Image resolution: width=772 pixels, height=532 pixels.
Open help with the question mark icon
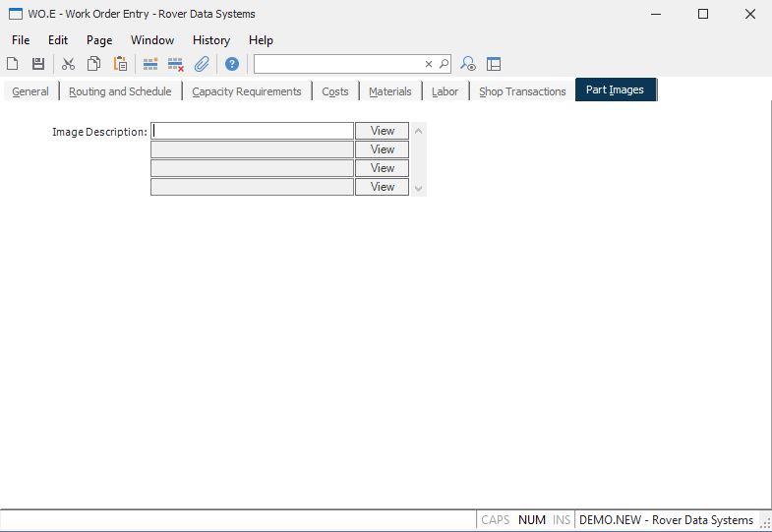232,64
